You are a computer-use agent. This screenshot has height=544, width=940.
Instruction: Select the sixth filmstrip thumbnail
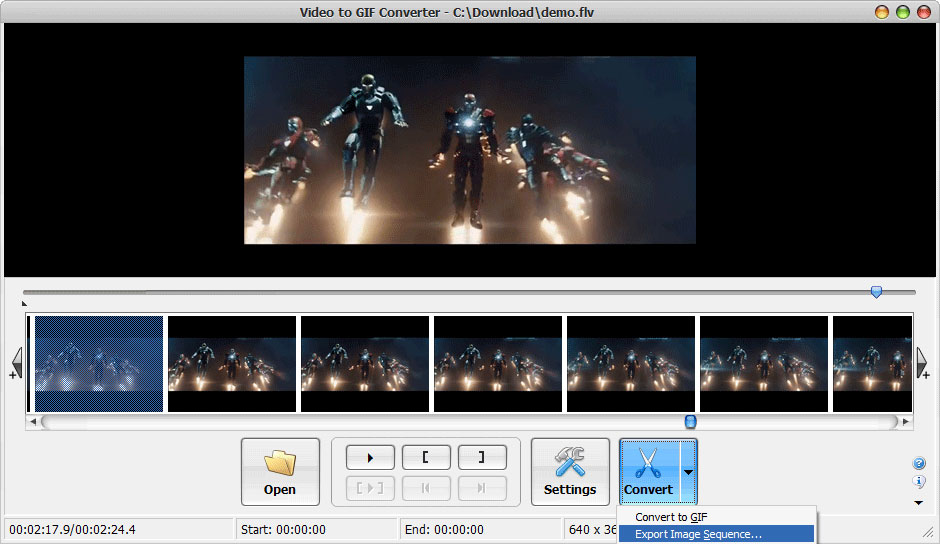[x=764, y=363]
